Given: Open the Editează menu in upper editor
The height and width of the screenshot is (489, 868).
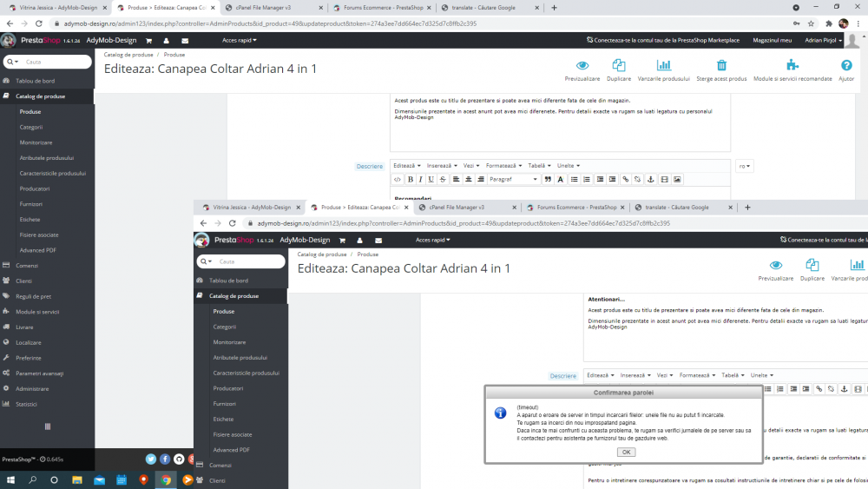Looking at the screenshot, I should coord(407,166).
